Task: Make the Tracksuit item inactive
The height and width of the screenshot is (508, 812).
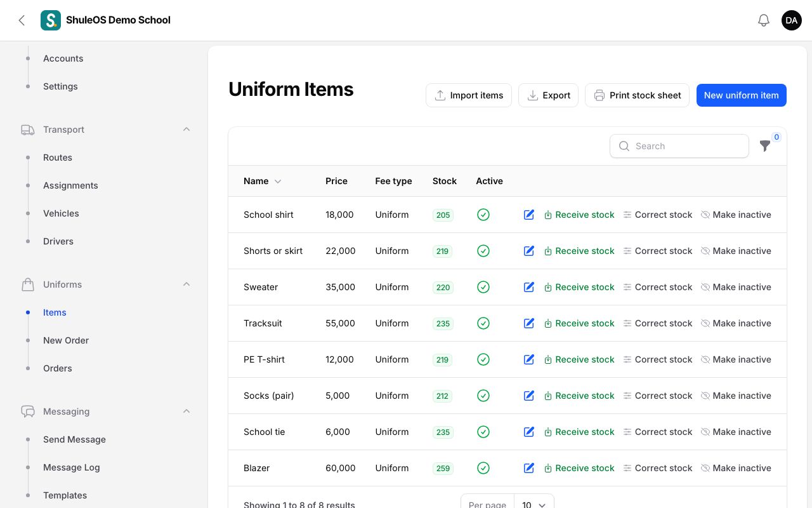Action: [736, 323]
